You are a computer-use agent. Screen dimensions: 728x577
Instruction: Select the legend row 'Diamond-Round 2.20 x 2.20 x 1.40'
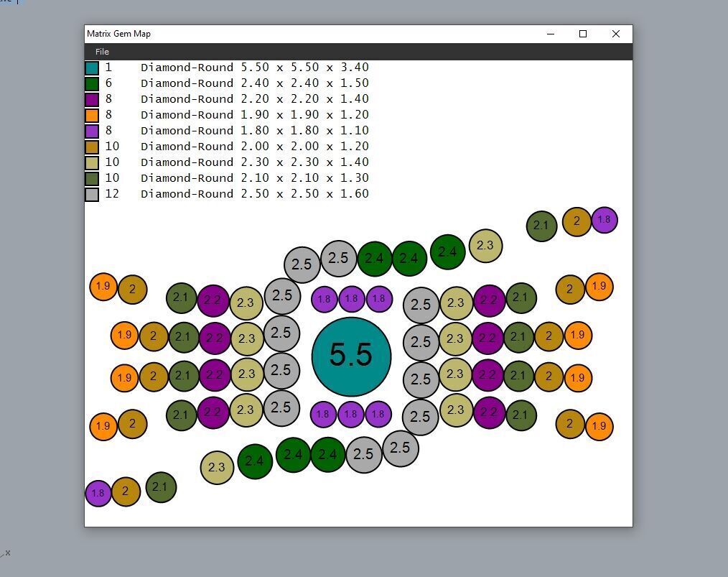255,99
